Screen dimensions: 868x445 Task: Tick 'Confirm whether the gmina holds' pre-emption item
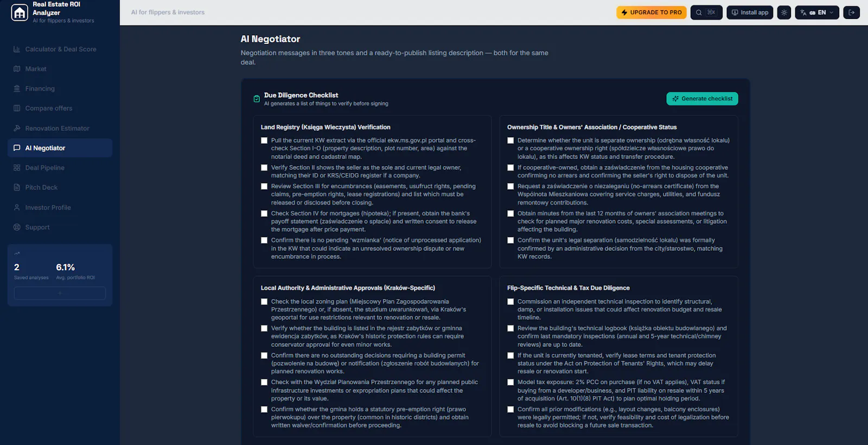coord(264,410)
